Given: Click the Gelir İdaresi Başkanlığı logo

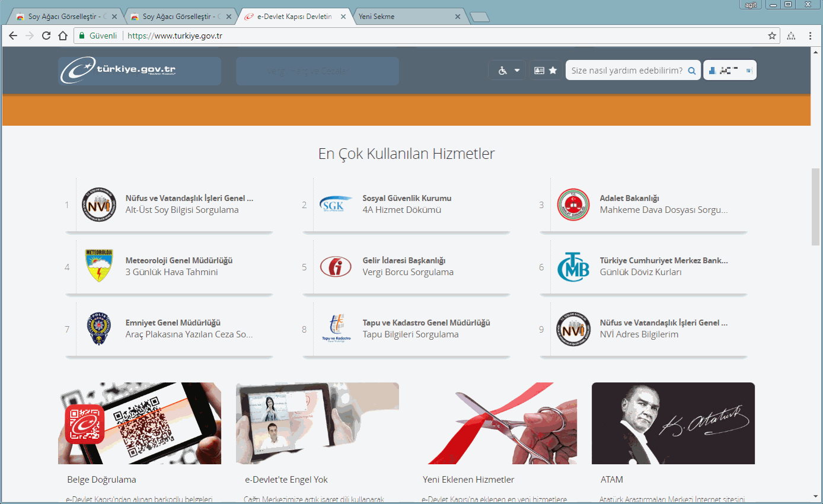Looking at the screenshot, I should click(336, 266).
